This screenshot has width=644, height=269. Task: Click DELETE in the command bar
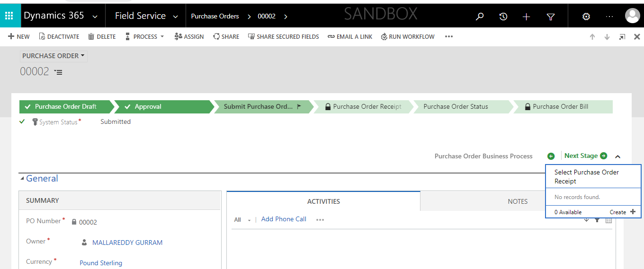(102, 36)
